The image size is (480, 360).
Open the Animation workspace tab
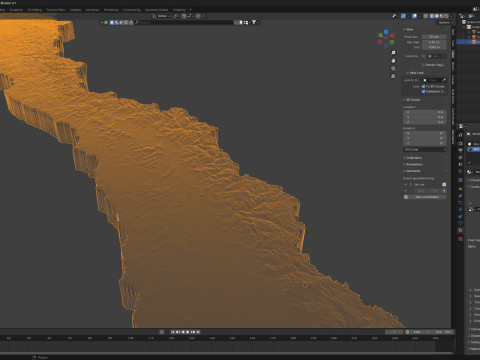tap(92, 10)
